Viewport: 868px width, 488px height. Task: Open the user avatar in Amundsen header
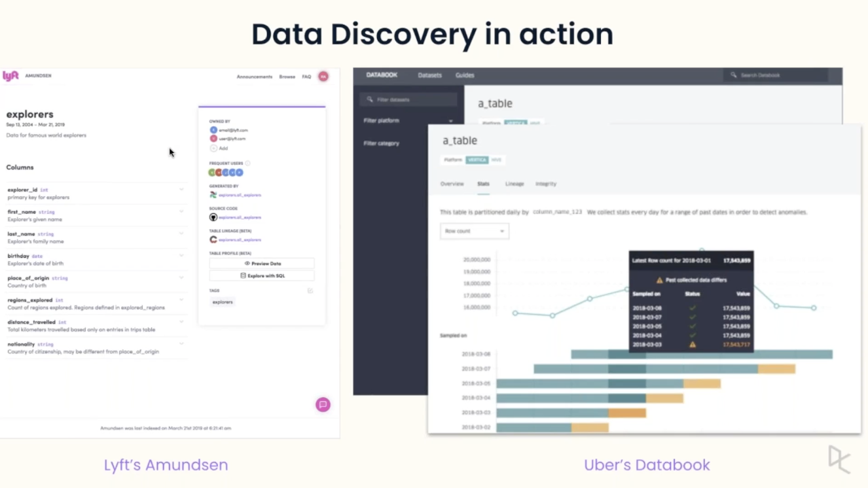323,77
